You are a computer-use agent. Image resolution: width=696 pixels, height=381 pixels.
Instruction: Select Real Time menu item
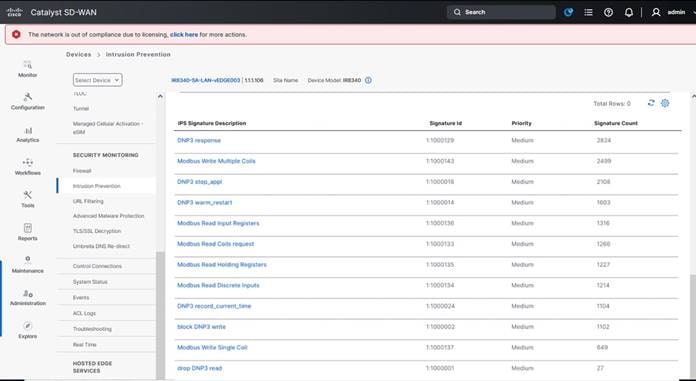click(x=85, y=345)
